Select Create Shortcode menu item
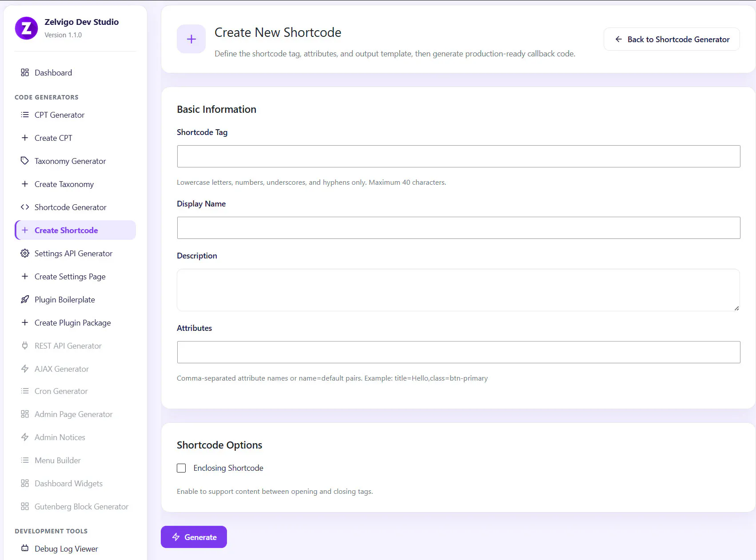Image resolution: width=756 pixels, height=560 pixels. 75,230
